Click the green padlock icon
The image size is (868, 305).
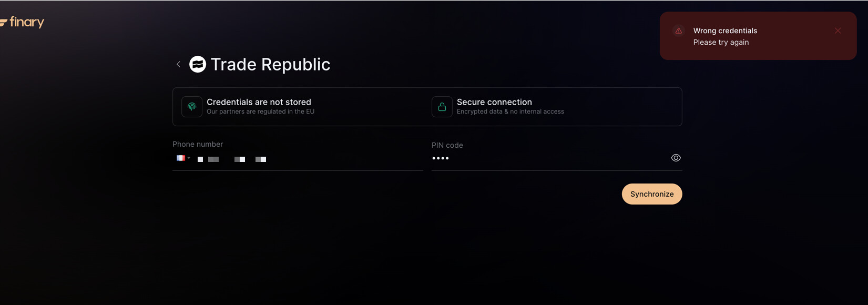click(442, 107)
